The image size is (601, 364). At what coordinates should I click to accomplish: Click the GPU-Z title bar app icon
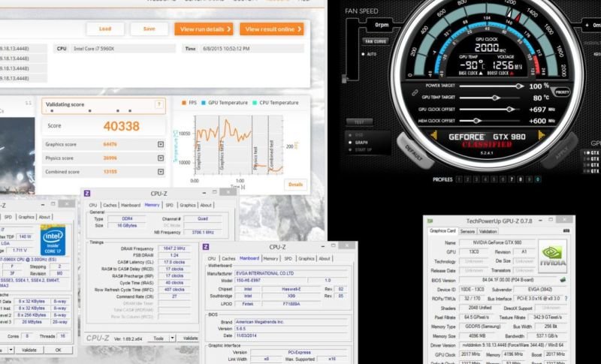[430, 221]
